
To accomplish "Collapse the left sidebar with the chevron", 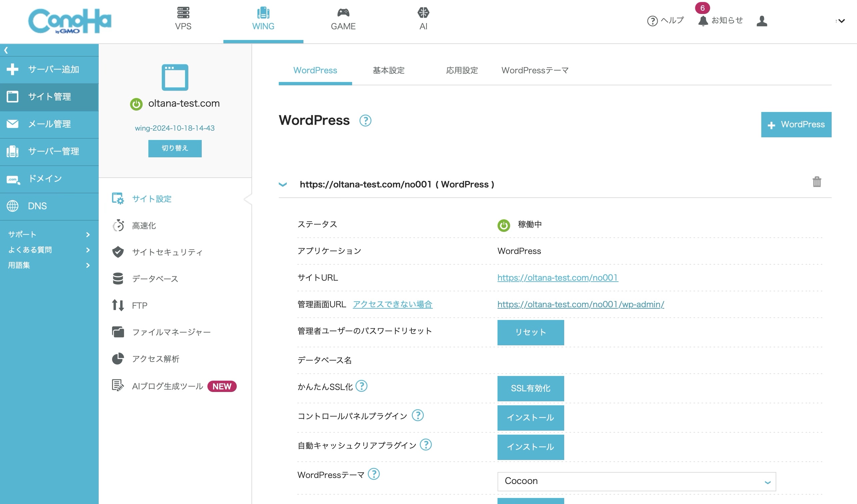I will 6,50.
